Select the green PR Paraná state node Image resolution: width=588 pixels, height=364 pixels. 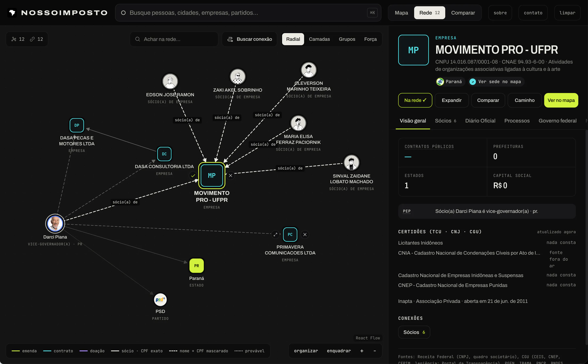[196, 266]
